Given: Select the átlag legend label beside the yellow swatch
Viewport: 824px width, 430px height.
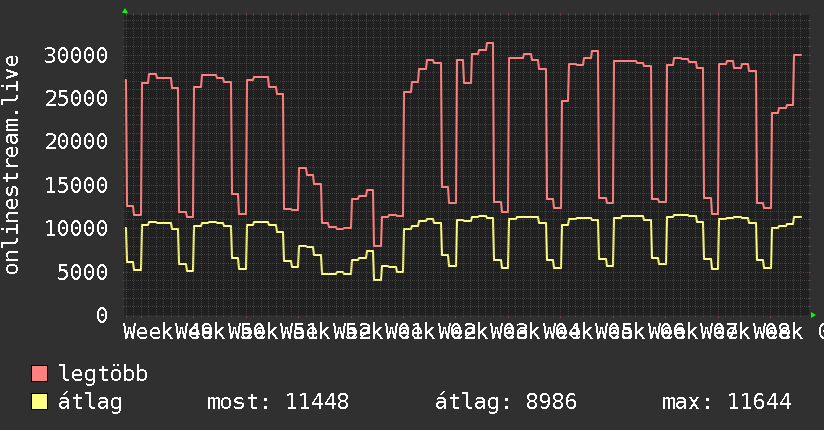Looking at the screenshot, I should pyautogui.click(x=90, y=402).
